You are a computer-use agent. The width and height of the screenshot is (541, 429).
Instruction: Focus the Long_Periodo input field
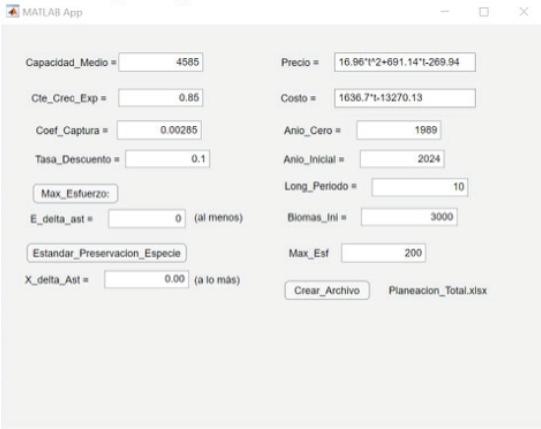point(420,187)
